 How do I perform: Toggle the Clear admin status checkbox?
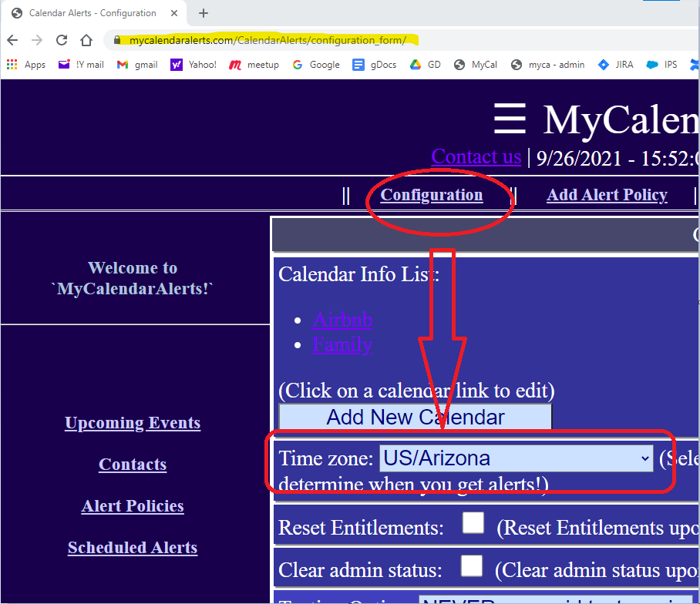(471, 566)
